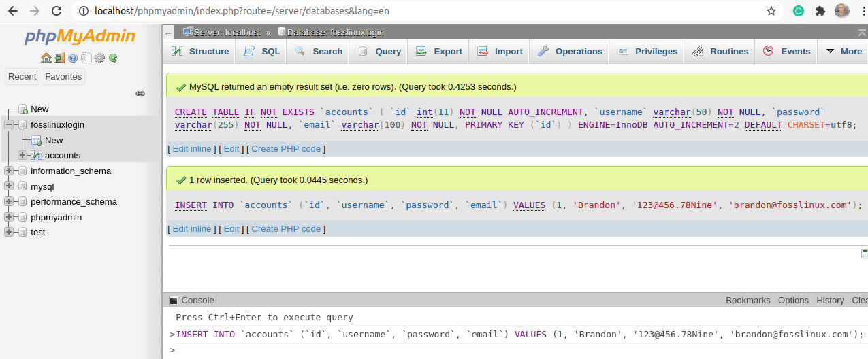Image resolution: width=868 pixels, height=359 pixels.
Task: Reload navigation panel with green refresh icon
Action: click(x=113, y=58)
